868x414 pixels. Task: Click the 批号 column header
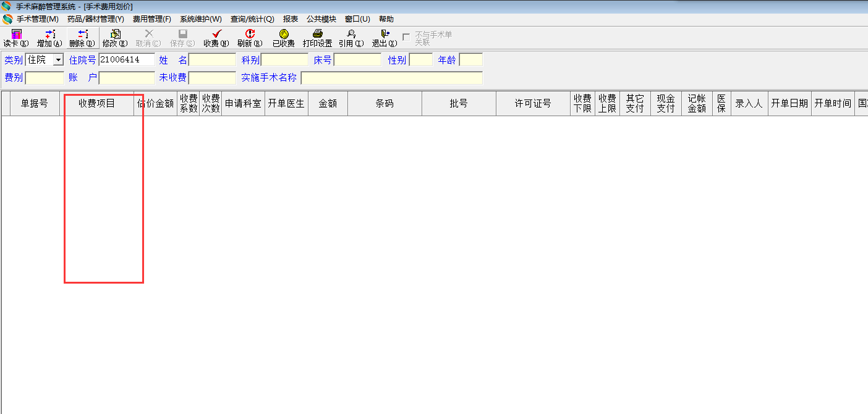[x=459, y=103]
